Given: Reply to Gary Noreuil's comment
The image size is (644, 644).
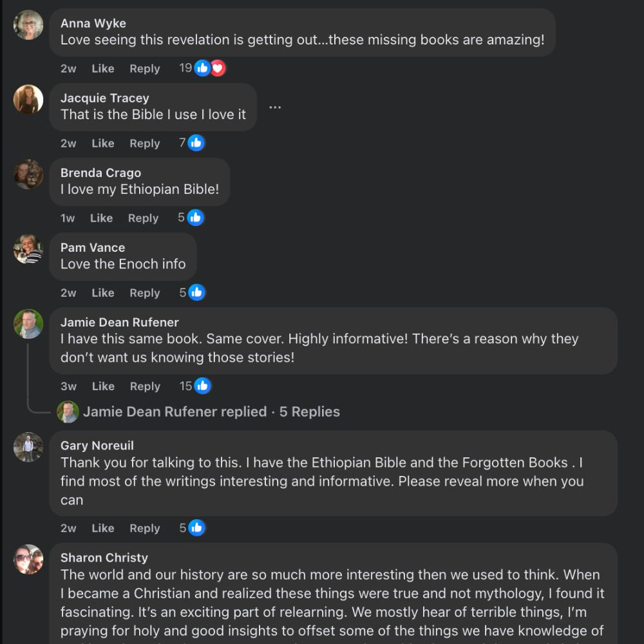Looking at the screenshot, I should tap(145, 528).
